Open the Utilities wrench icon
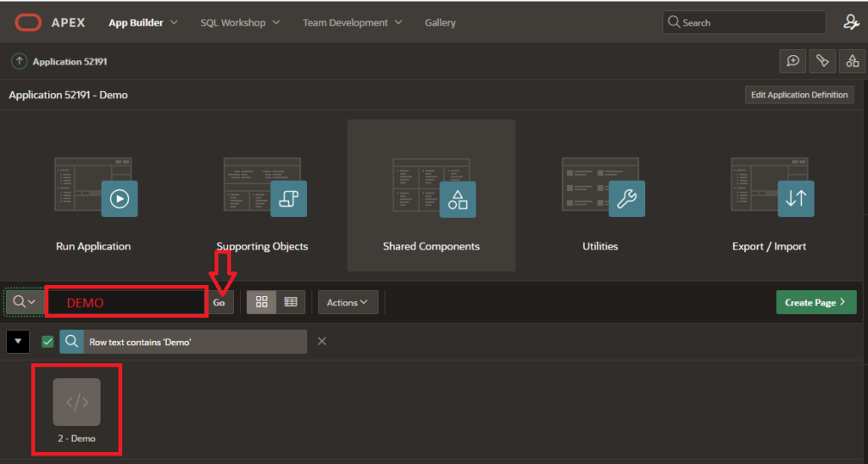 (626, 198)
